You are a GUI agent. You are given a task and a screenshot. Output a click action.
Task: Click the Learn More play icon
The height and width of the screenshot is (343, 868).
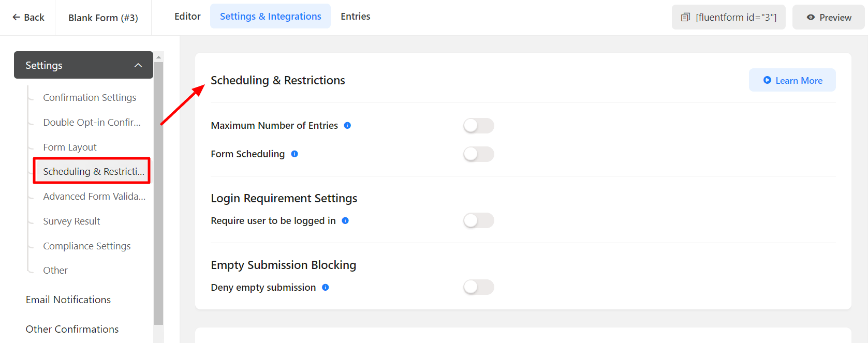click(x=767, y=80)
